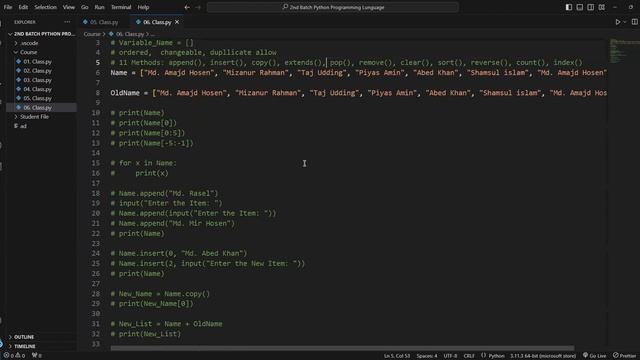Open the View menu

coord(69,7)
